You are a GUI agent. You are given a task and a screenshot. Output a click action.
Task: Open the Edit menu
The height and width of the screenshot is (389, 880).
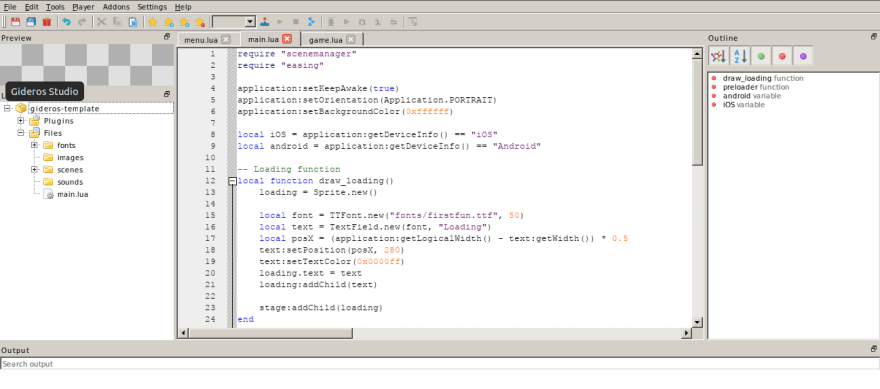[31, 7]
